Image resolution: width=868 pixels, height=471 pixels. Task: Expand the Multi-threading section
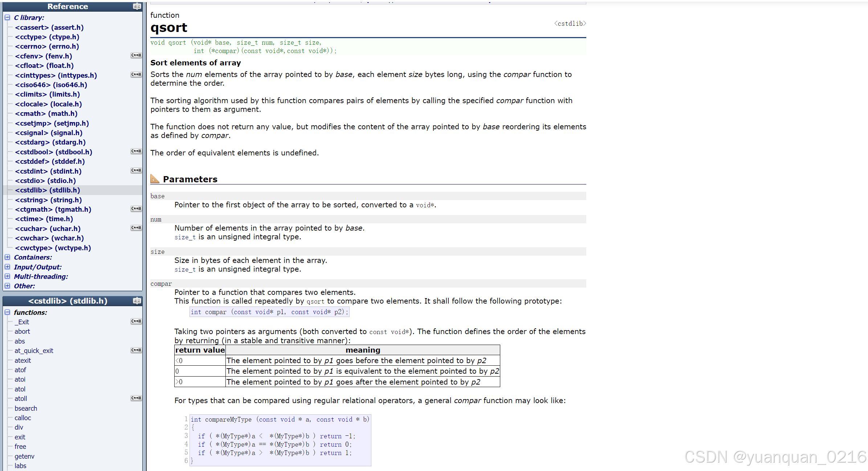[7, 276]
